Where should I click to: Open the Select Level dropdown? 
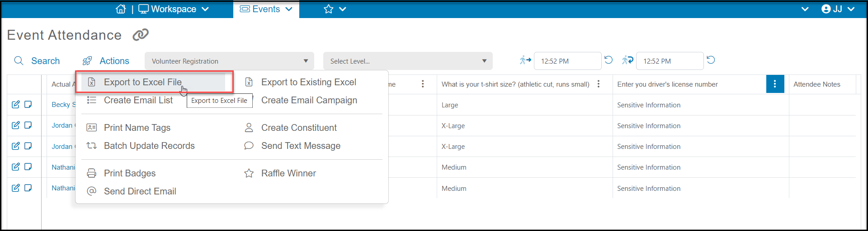point(408,61)
